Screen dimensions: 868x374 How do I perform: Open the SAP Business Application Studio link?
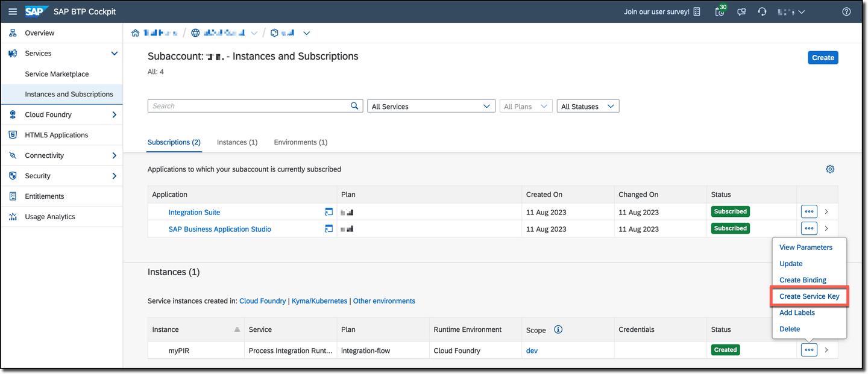(220, 229)
